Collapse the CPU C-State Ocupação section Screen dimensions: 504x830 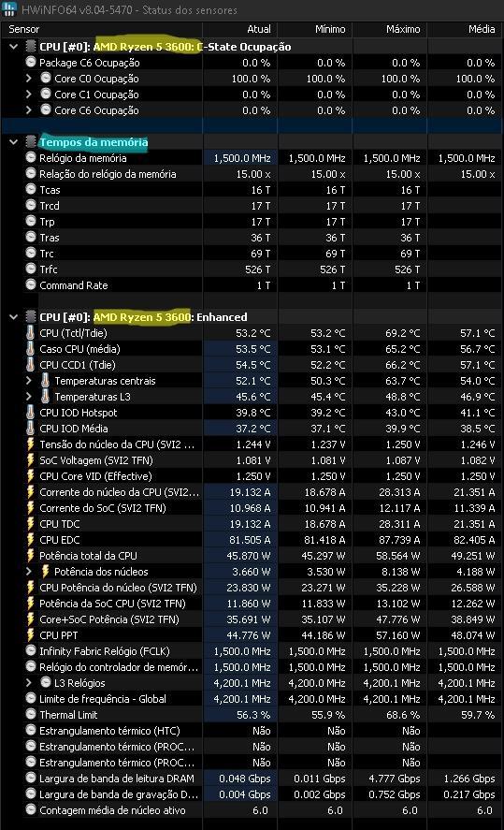[x=14, y=47]
